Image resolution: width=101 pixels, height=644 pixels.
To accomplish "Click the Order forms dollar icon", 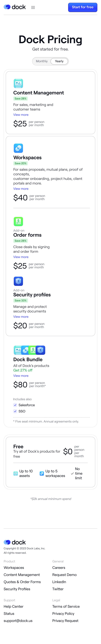I will 18,221.
